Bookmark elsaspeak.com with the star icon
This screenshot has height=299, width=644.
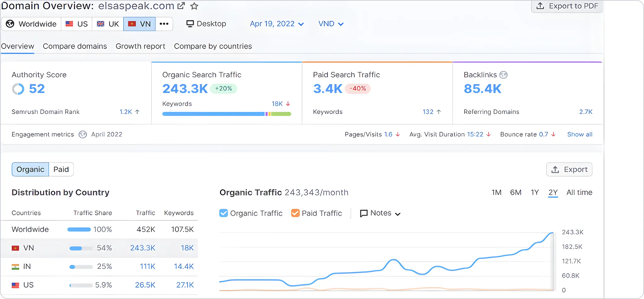[x=194, y=6]
